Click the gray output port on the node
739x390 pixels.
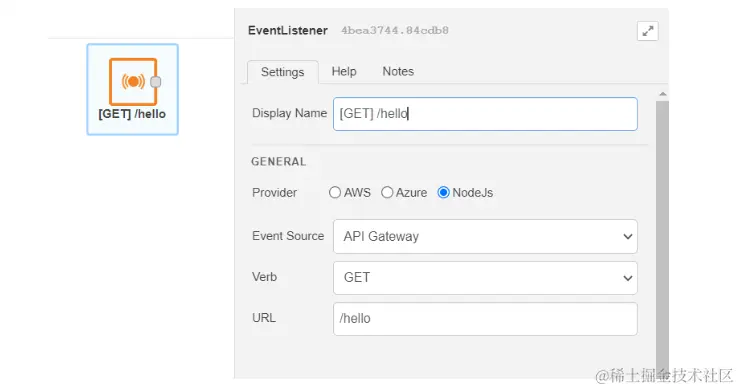(156, 82)
